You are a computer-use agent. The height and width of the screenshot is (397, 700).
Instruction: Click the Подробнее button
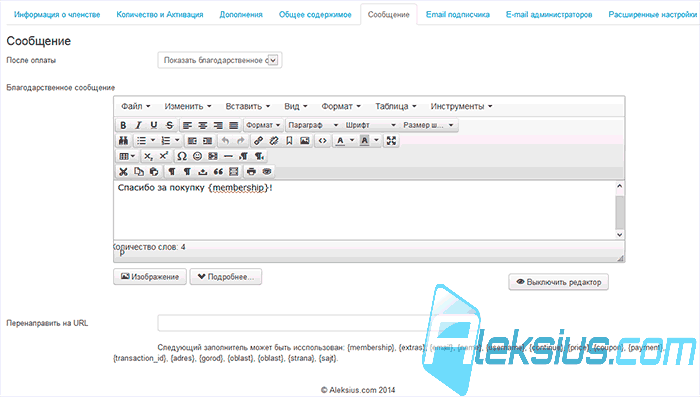pyautogui.click(x=226, y=277)
